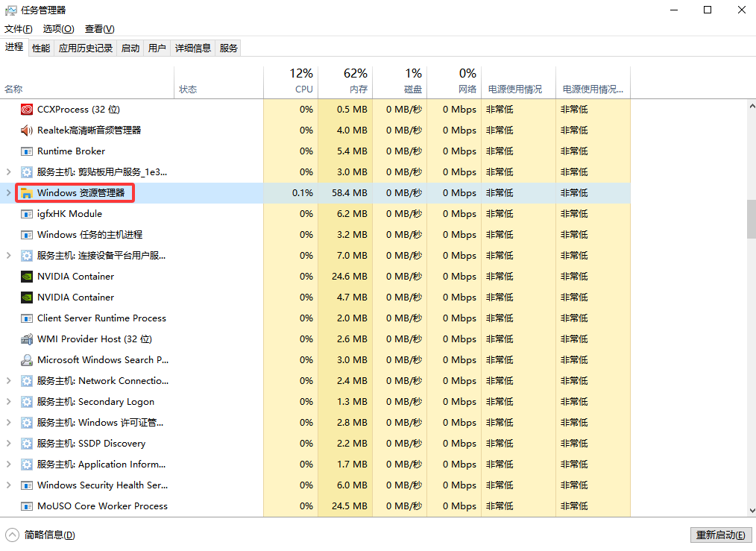The height and width of the screenshot is (551, 756).
Task: Switch to the 应用历史记录 tab
Action: pos(85,48)
